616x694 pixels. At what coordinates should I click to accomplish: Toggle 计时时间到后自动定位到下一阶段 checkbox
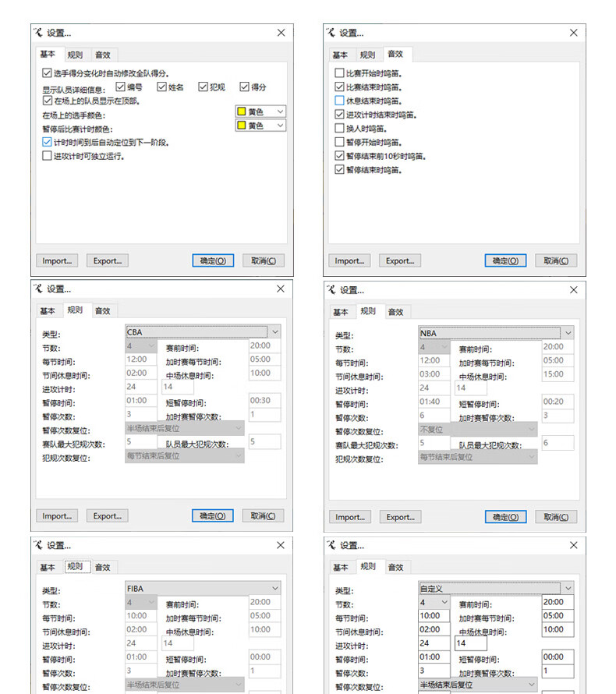click(x=47, y=142)
